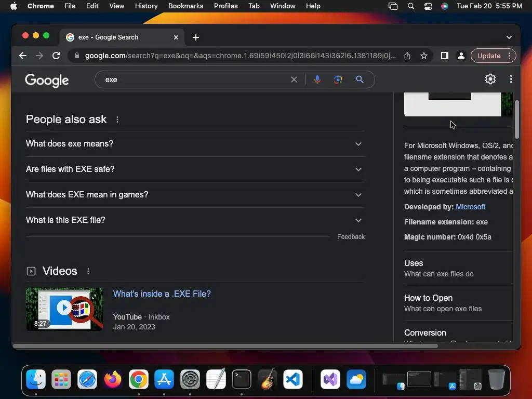Start voice search with the microphone
The height and width of the screenshot is (399, 532).
[317, 79]
